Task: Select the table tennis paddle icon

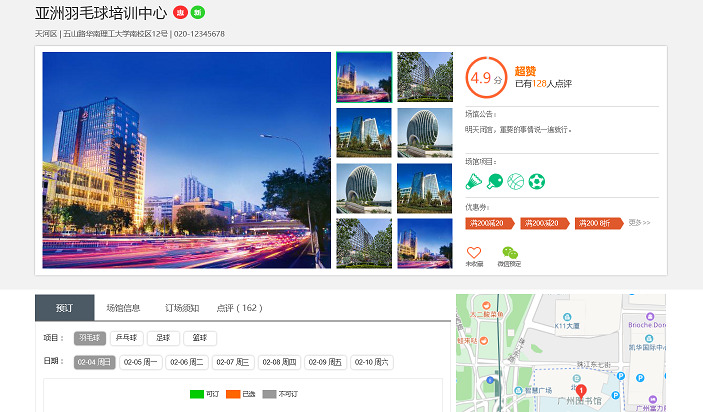Action: 495,182
